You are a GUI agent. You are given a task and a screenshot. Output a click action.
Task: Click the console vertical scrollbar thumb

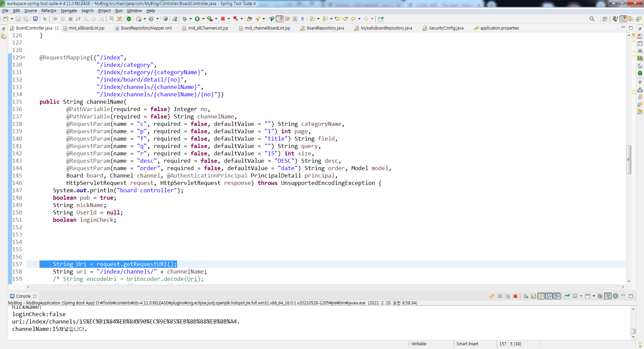633,331
